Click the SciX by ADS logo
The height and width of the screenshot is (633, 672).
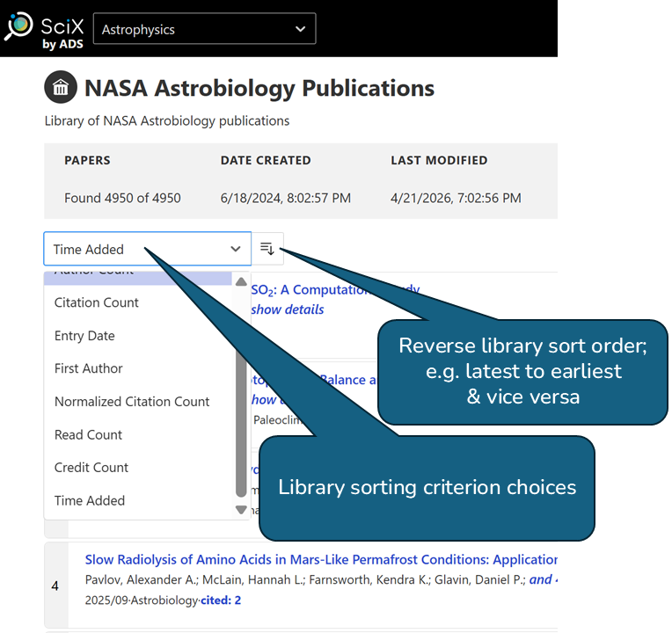(x=44, y=30)
